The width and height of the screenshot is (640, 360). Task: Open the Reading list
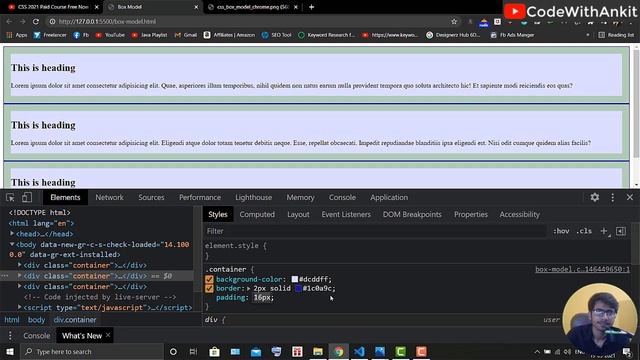pyautogui.click(x=616, y=35)
